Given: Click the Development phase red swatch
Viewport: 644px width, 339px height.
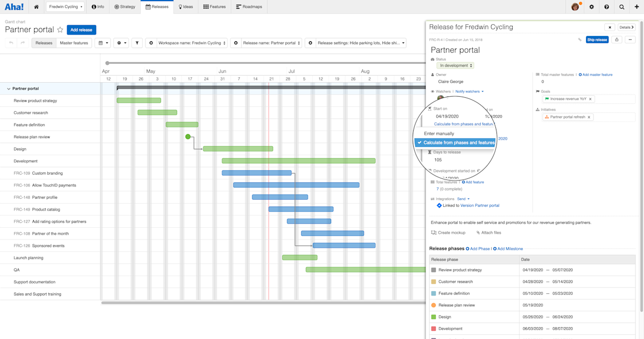Looking at the screenshot, I should pyautogui.click(x=434, y=329).
